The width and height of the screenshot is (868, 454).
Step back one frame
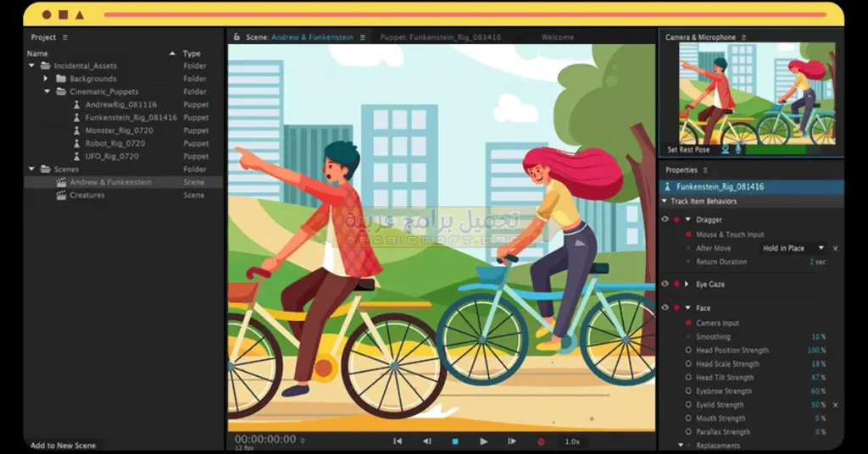click(x=427, y=441)
